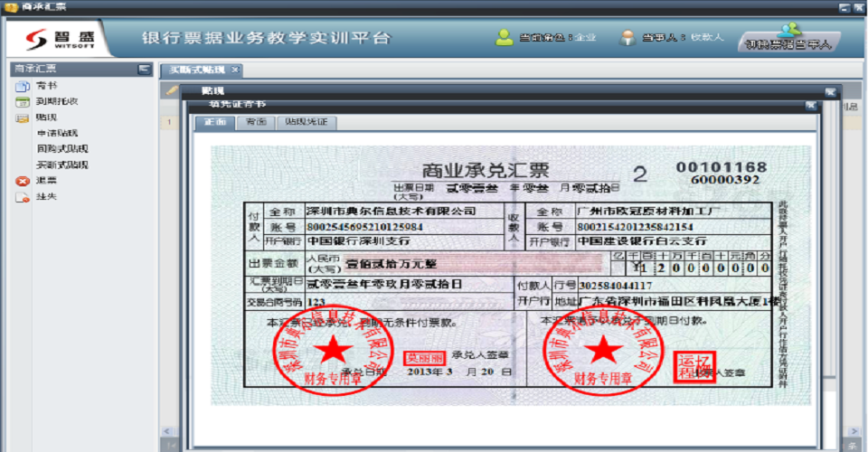
Task: Click the payer name 深圳市典尔信息技术有限公司
Action: tap(391, 212)
